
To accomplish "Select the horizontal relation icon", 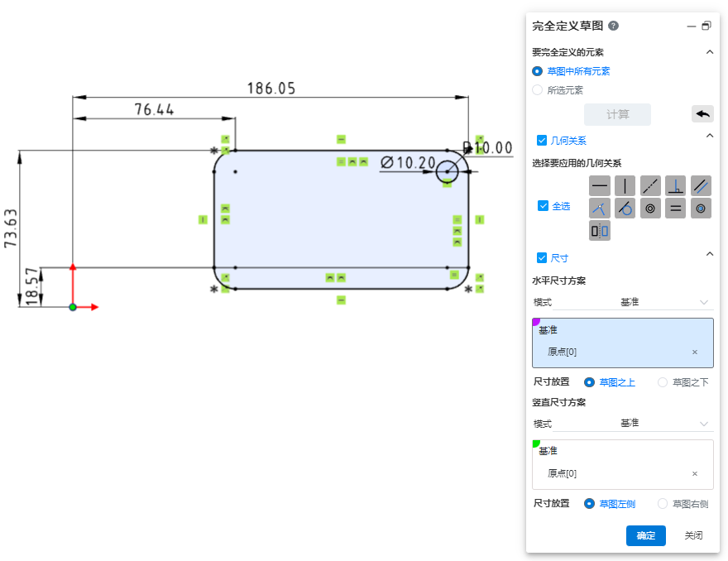I will pos(600,186).
